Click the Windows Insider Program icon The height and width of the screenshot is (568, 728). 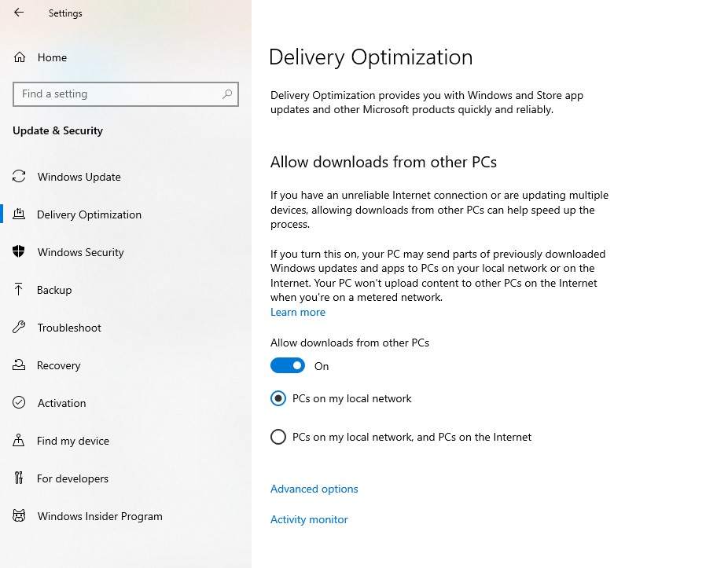pos(19,516)
